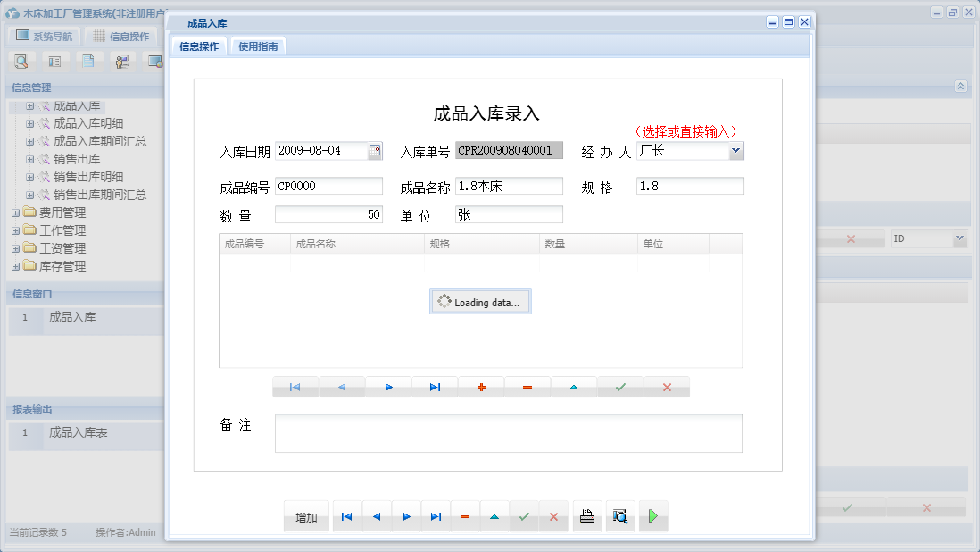Image resolution: width=980 pixels, height=552 pixels.
Task: Click the minus icon to delete a detail row
Action: [527, 386]
